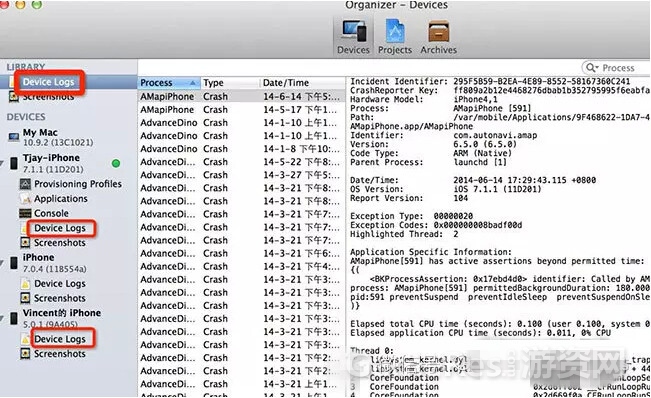Open the search magnifier dropdown
651x398 pixels.
[x=592, y=68]
